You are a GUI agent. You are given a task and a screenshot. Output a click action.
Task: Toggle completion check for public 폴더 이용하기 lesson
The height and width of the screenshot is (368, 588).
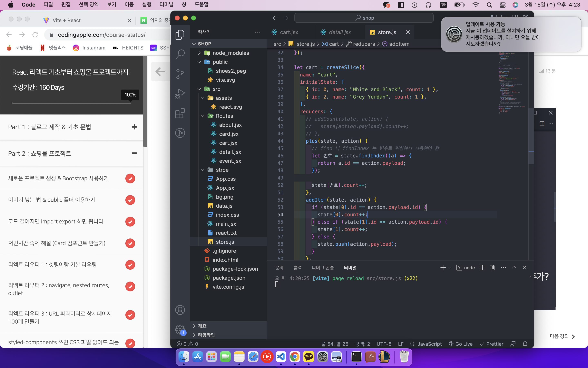tap(130, 200)
